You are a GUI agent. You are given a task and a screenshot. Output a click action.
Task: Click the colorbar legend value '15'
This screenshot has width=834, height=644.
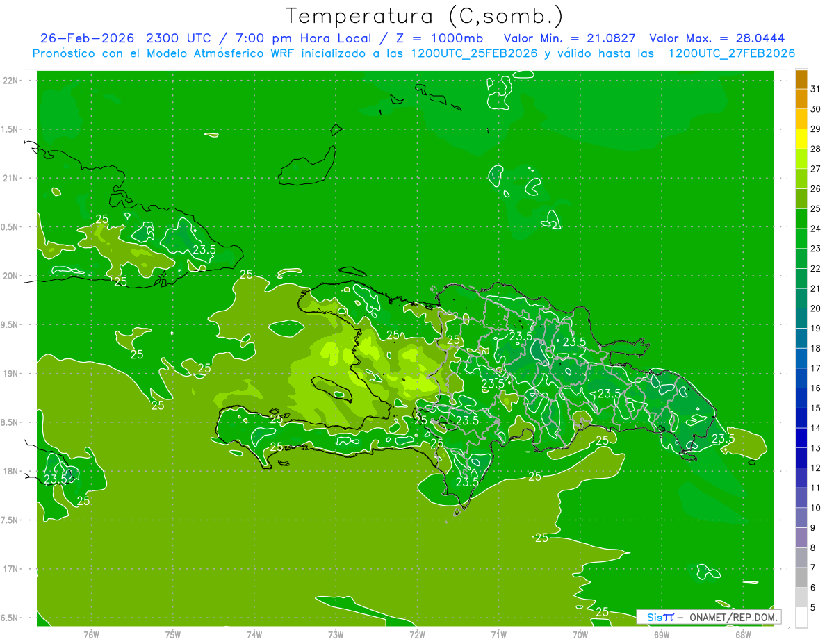coord(815,408)
